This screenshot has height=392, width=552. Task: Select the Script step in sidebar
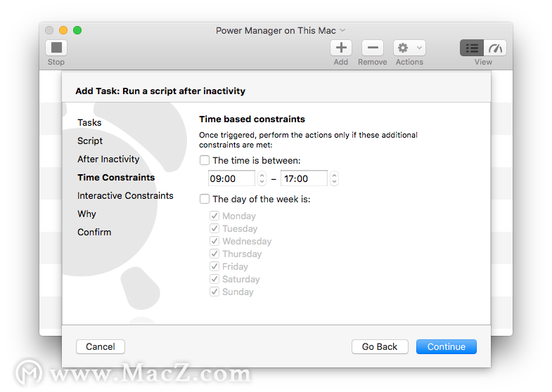coord(90,141)
